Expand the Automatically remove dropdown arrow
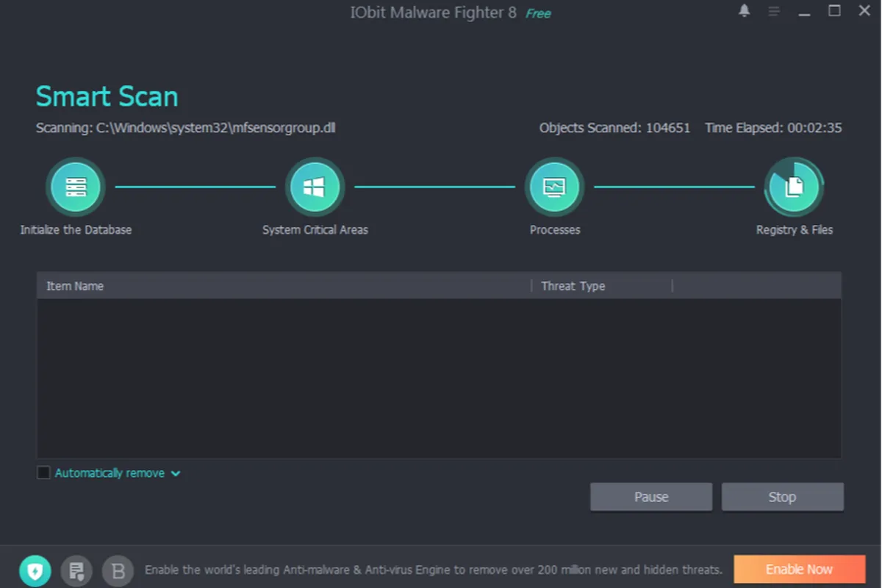The image size is (882, 588). (176, 473)
